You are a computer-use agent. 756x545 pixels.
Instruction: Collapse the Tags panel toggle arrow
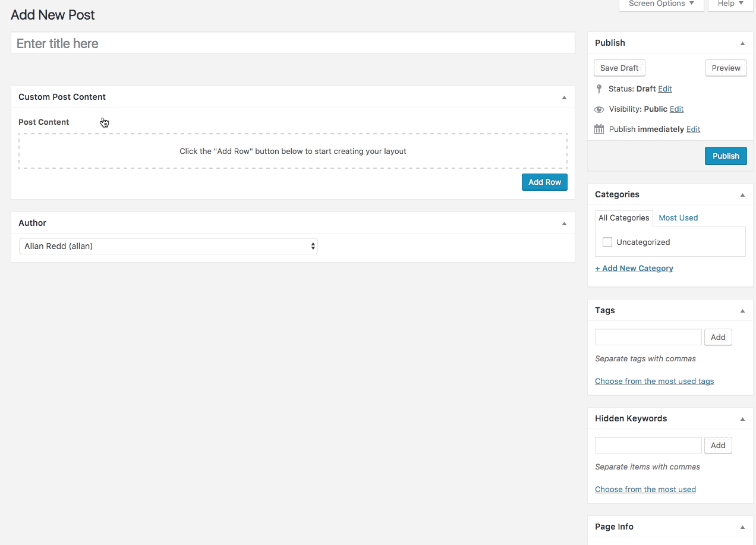[742, 311]
